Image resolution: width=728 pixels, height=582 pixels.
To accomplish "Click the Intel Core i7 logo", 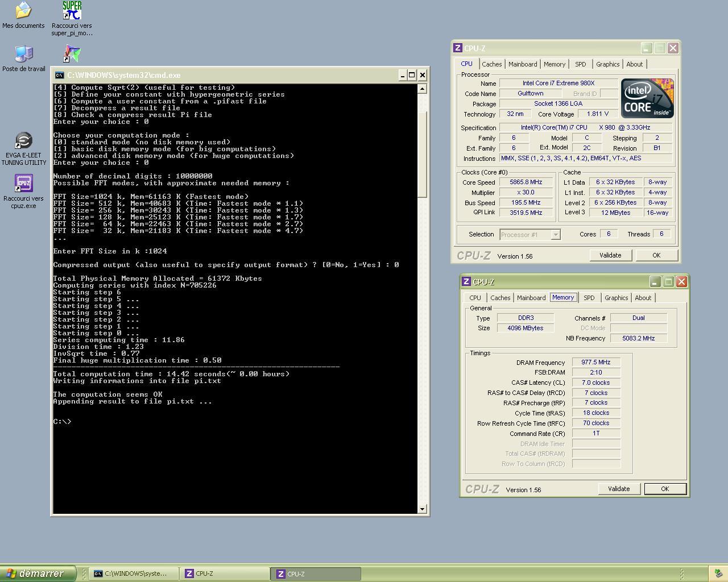I will pos(647,98).
